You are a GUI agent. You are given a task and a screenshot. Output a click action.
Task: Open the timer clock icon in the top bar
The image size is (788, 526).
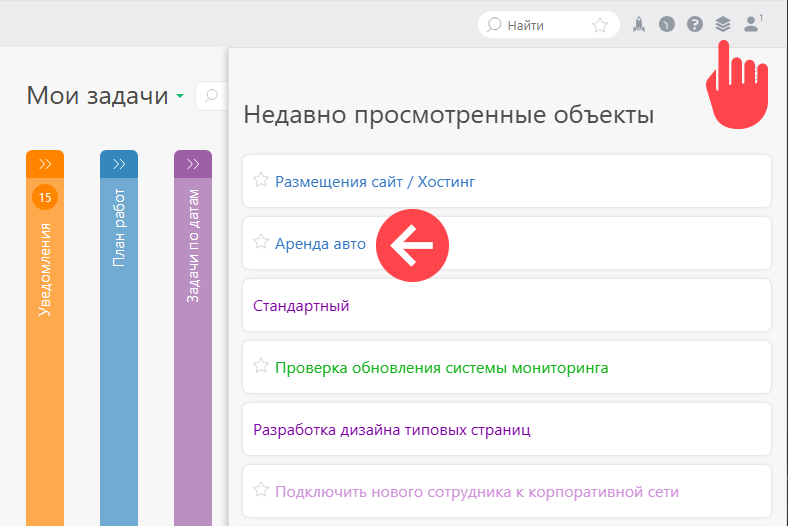[667, 24]
